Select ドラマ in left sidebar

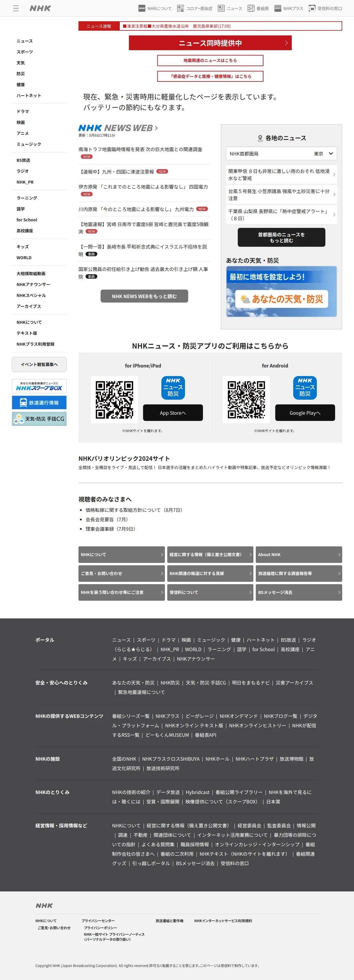[x=23, y=112]
